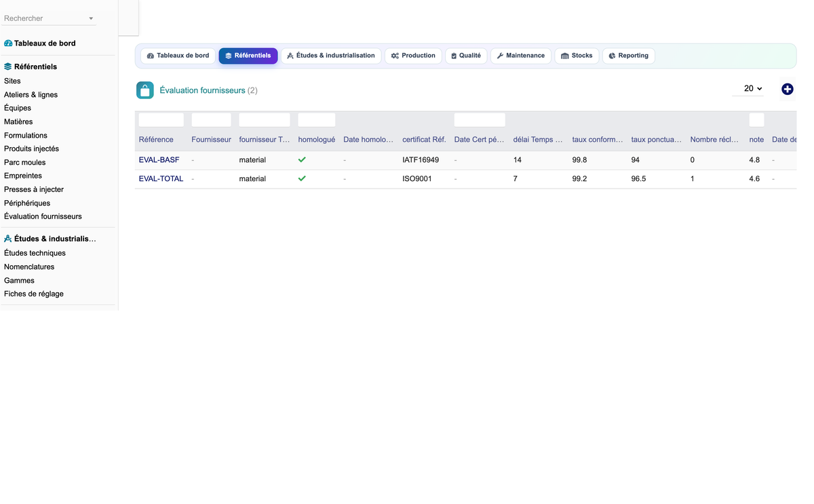814x504 pixels.
Task: Switch to the Stocks tab
Action: click(x=577, y=56)
